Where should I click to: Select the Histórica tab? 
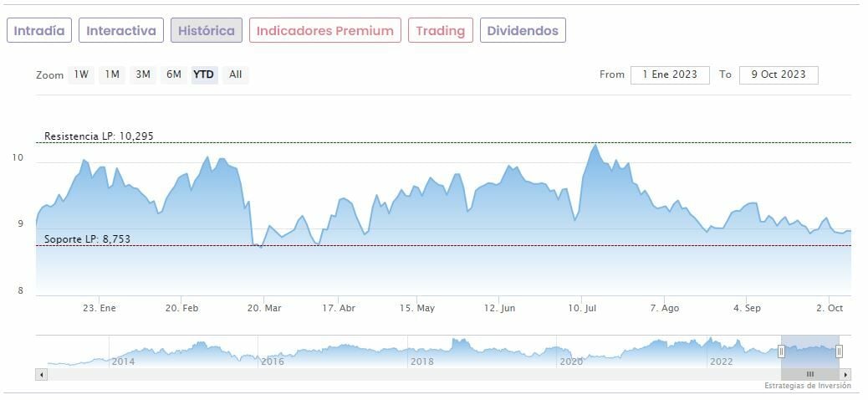[207, 31]
